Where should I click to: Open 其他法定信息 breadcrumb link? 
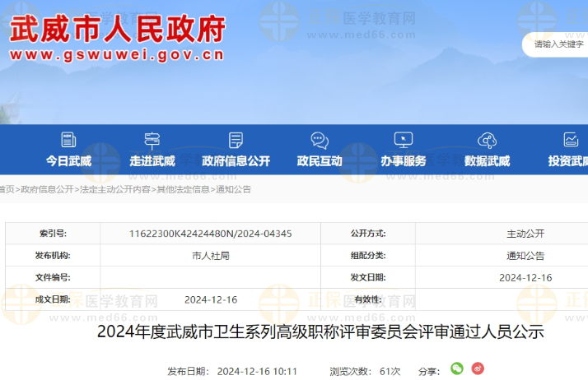pos(183,189)
